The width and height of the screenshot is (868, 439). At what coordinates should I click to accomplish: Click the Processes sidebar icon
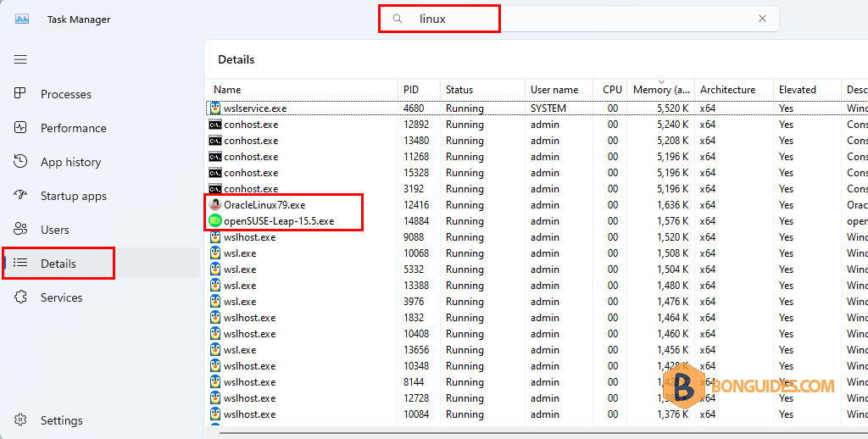[x=20, y=93]
